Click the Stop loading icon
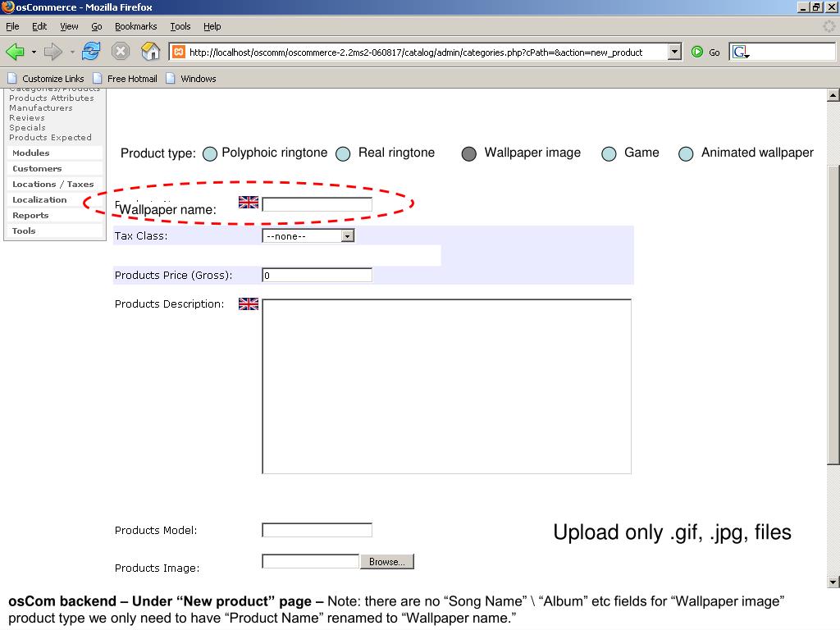This screenshot has width=840, height=630. coord(121,52)
